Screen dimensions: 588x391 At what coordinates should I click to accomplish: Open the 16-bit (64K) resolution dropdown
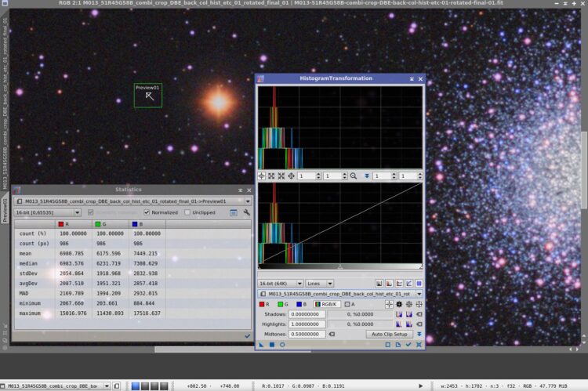click(280, 284)
